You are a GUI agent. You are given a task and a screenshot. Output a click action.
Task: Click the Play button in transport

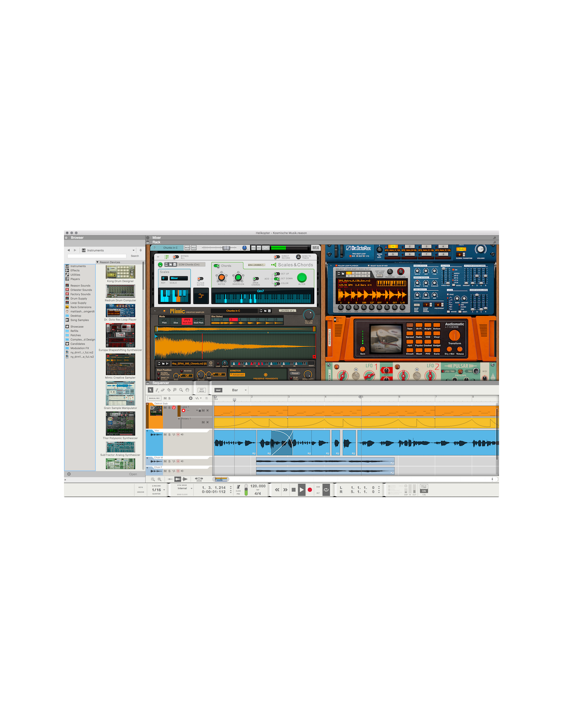pyautogui.click(x=301, y=490)
